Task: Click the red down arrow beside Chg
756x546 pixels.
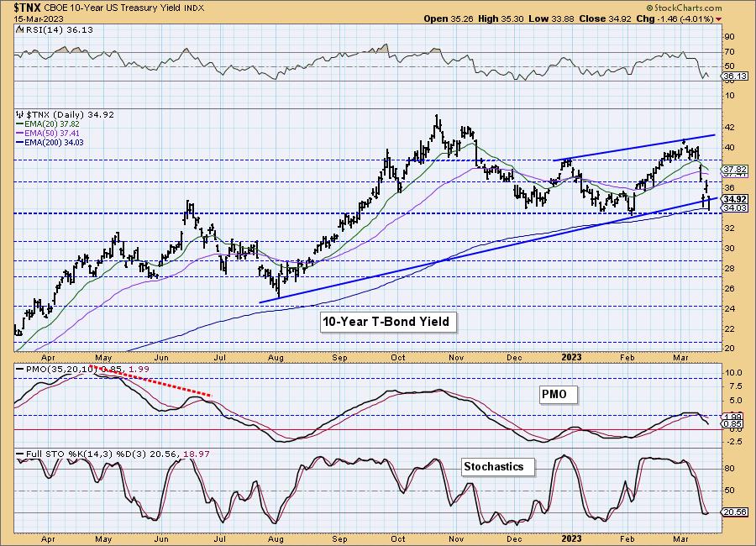Action: [x=719, y=19]
